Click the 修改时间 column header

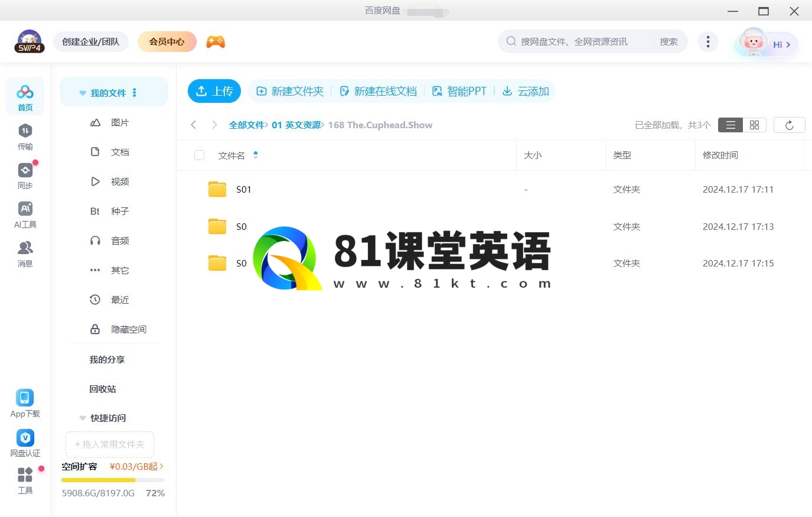click(720, 155)
